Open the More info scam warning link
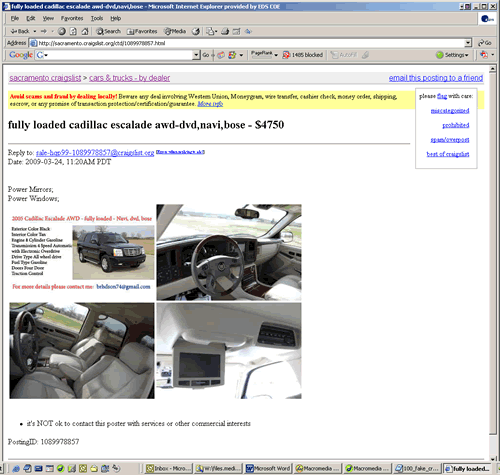The height and width of the screenshot is (475, 500). (x=210, y=104)
